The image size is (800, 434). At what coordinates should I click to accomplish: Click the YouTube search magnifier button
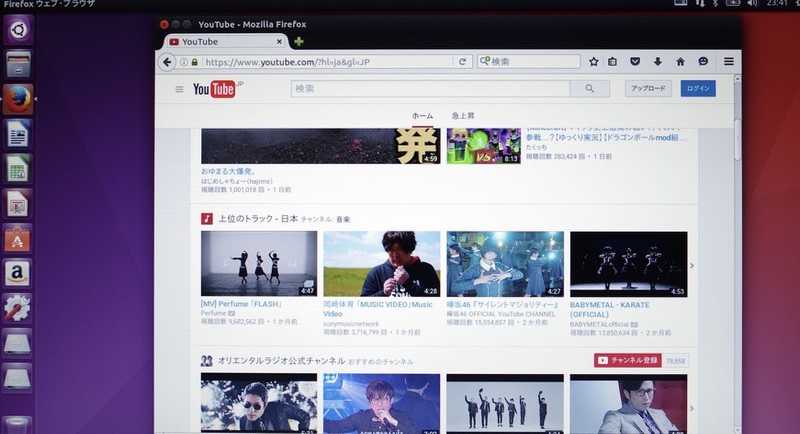[590, 89]
